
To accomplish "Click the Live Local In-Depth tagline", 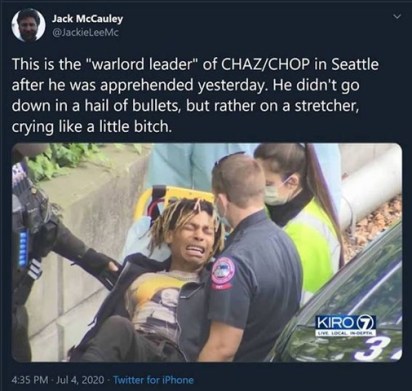I will (346, 332).
